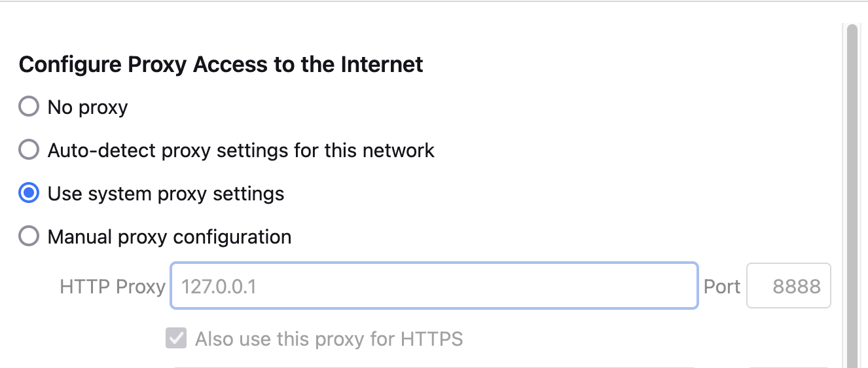Viewport: 868px width, 368px height.
Task: Choose the auto-detect proxy settings radio button
Action: tap(29, 150)
